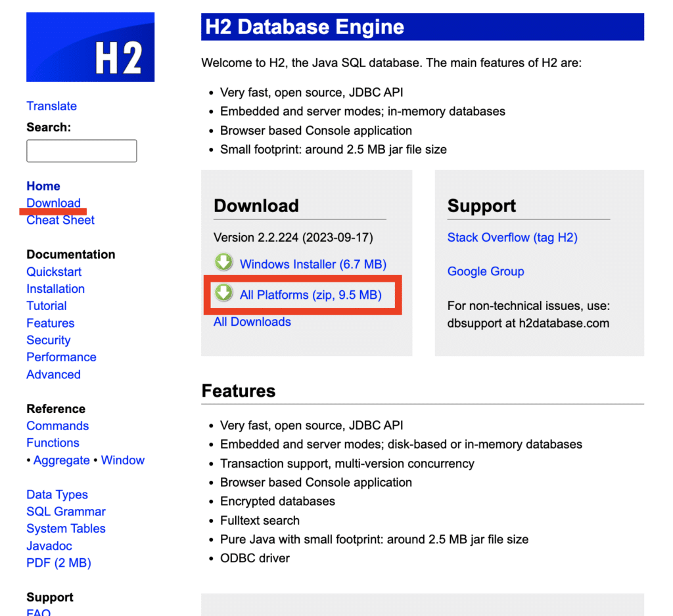Click the H2 logo image
673x616 pixels.
pos(90,46)
